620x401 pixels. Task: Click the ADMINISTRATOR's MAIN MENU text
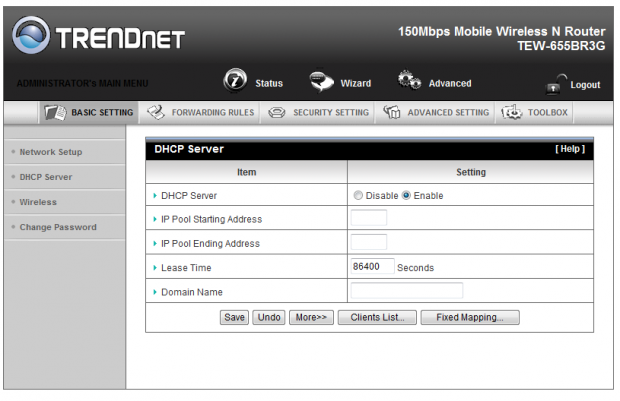(82, 83)
